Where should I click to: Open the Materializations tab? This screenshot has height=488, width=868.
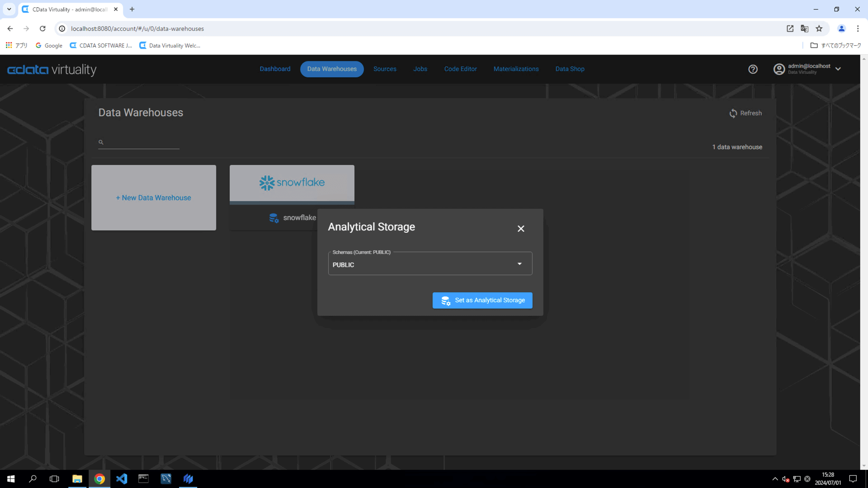point(516,69)
